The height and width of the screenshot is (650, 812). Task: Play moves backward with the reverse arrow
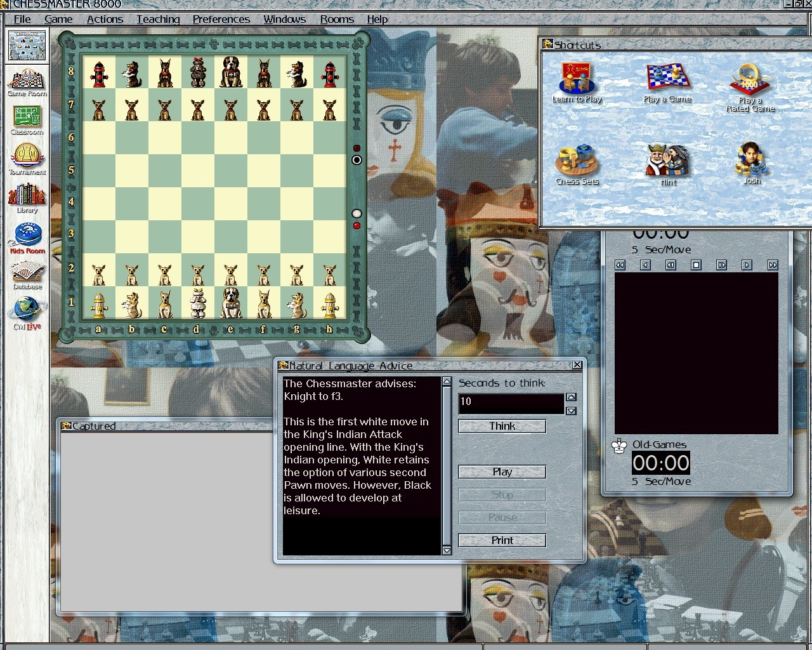tap(646, 265)
